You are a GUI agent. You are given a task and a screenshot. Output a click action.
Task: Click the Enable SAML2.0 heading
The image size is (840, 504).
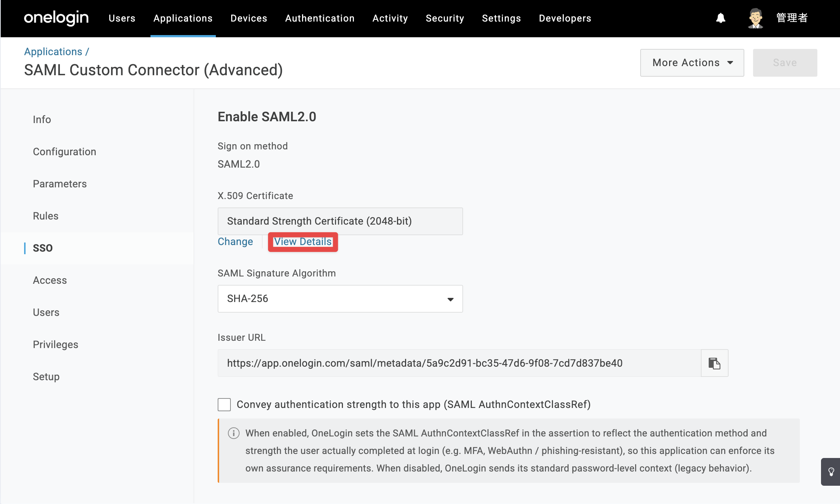pyautogui.click(x=267, y=117)
